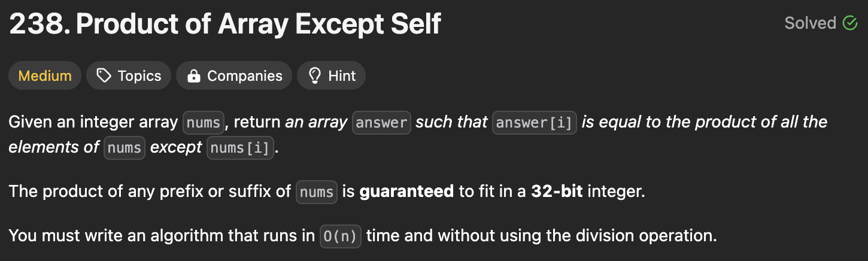Click the nums chip after 'elements of'
Screen dimensions: 868x261
(x=125, y=147)
